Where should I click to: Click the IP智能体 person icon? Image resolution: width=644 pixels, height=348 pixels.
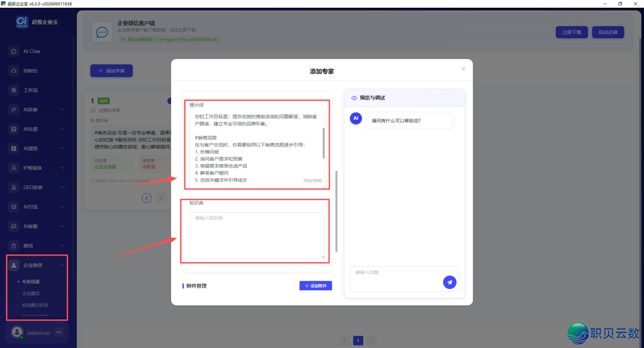coord(14,168)
